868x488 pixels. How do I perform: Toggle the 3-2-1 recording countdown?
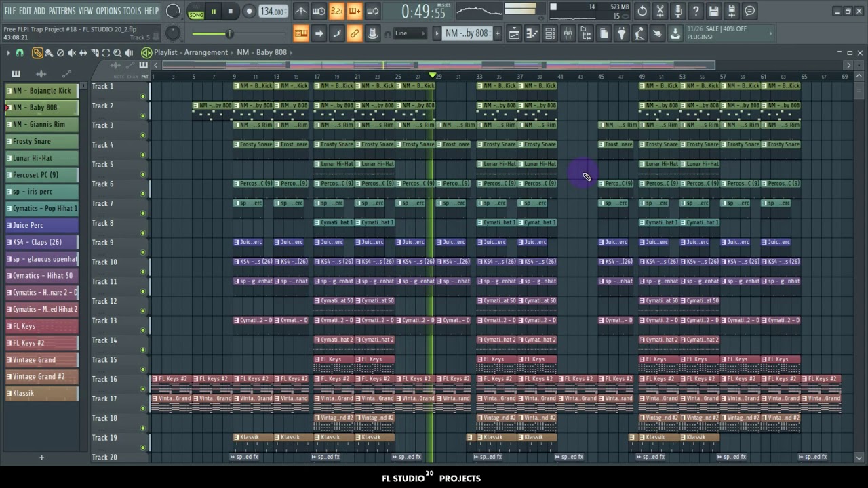[336, 11]
